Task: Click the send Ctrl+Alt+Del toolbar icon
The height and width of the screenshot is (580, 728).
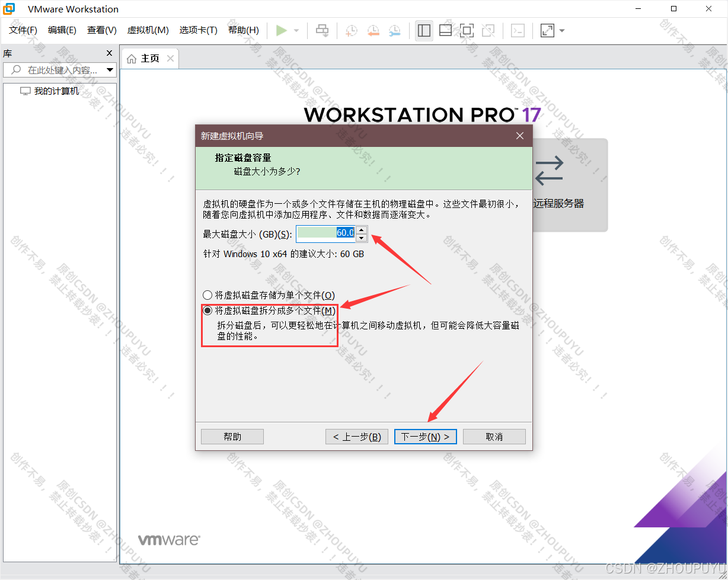Action: coord(322,30)
